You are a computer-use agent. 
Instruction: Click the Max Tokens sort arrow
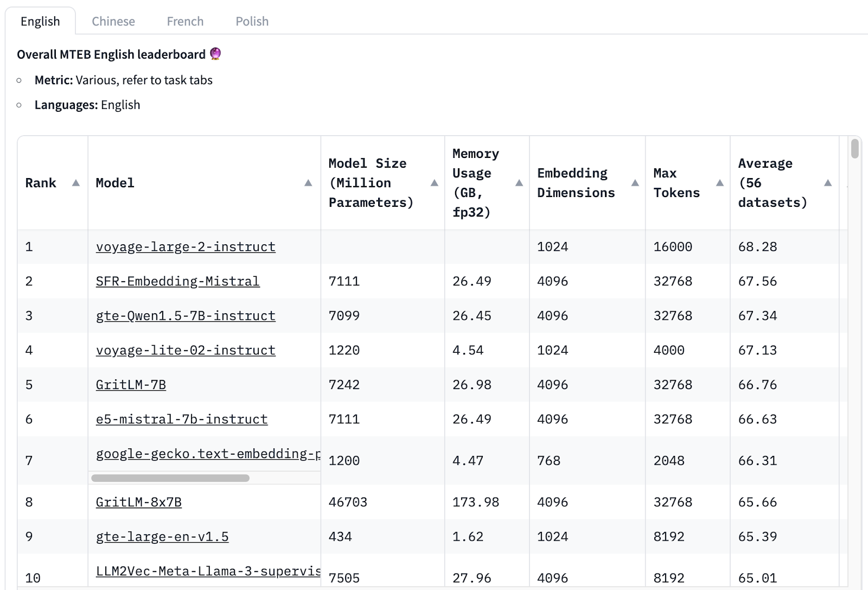tap(719, 183)
